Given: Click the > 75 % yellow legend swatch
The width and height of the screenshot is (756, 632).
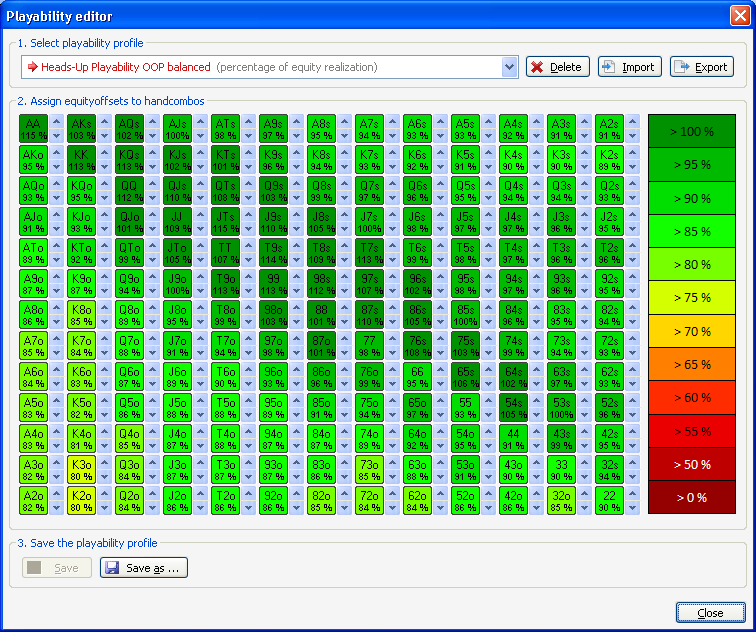Looking at the screenshot, I should 692,298.
